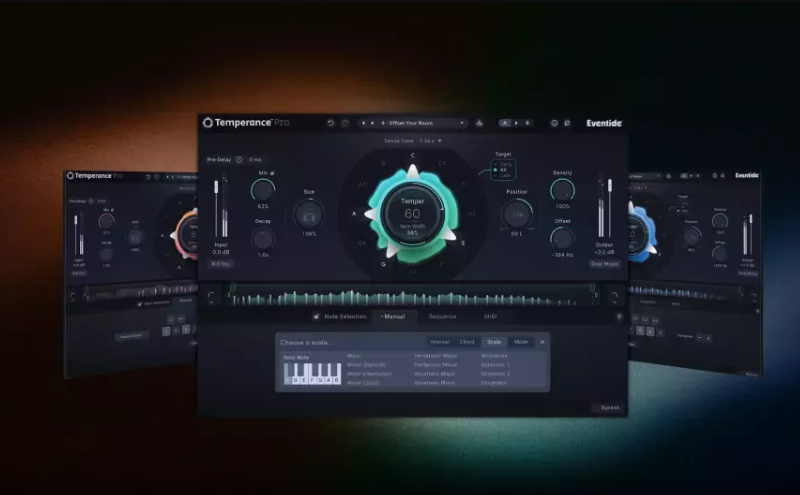800x495 pixels.
Task: Click the pin icon right of the MIDI tab
Action: 619,317
